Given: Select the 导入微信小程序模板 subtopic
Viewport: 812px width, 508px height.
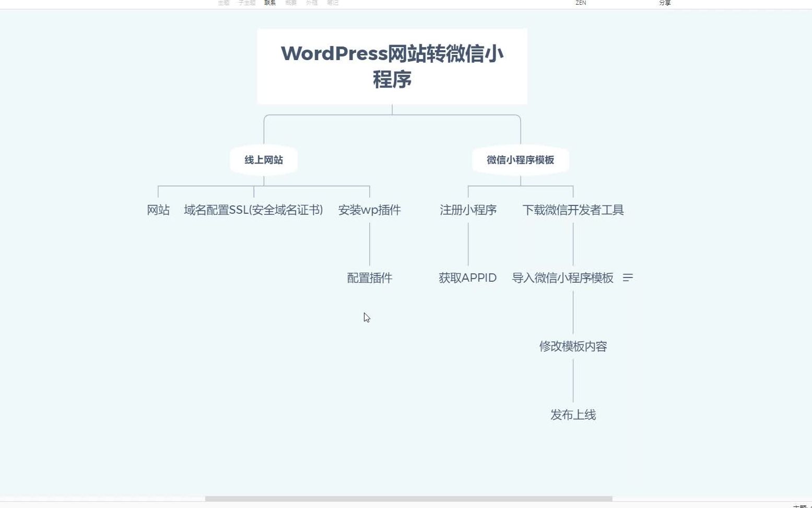Looking at the screenshot, I should 563,278.
